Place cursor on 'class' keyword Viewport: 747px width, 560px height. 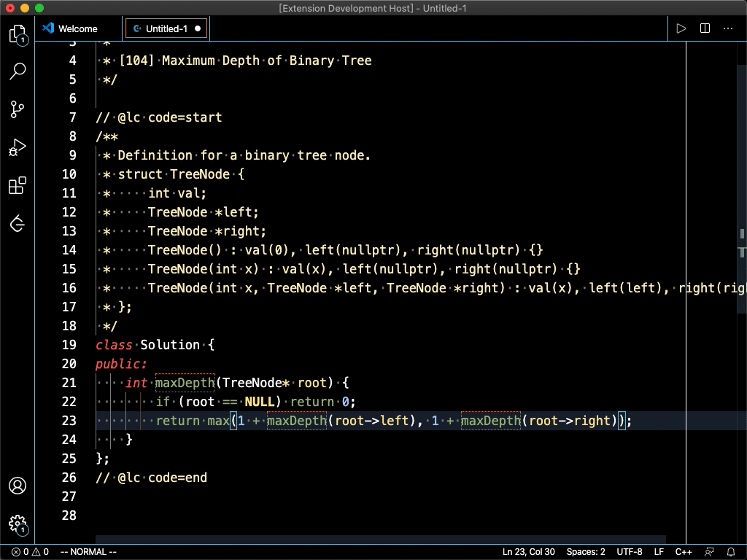point(114,345)
